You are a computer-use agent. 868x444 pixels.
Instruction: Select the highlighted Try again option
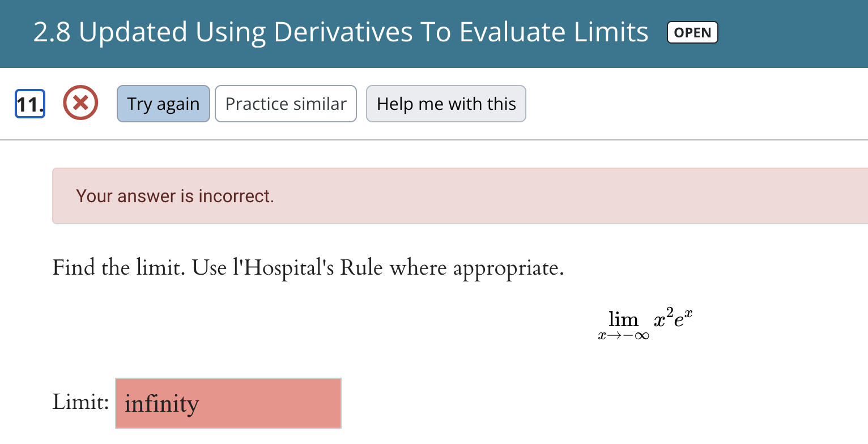tap(163, 104)
